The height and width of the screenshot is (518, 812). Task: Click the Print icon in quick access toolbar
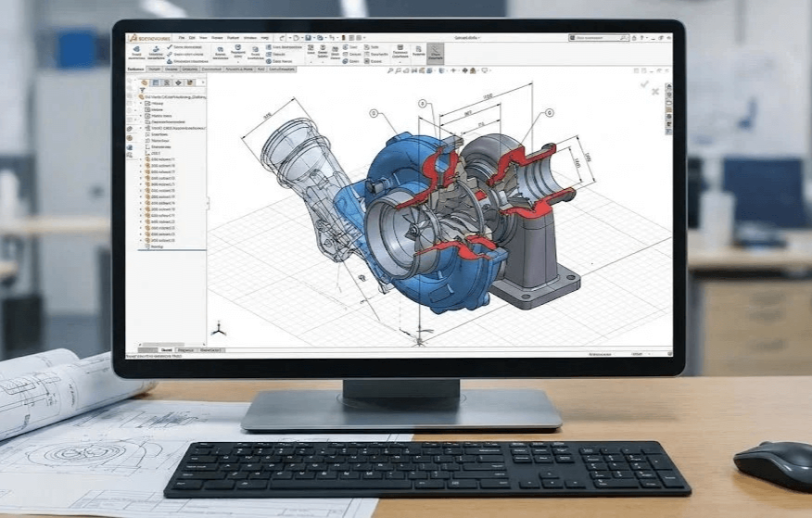pyautogui.click(x=320, y=38)
